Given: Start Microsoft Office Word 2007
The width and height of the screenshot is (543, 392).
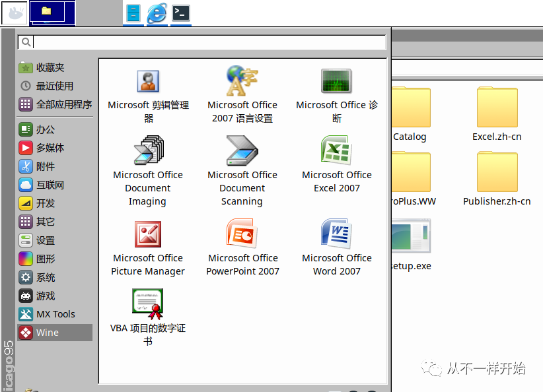Looking at the screenshot, I should [x=337, y=248].
